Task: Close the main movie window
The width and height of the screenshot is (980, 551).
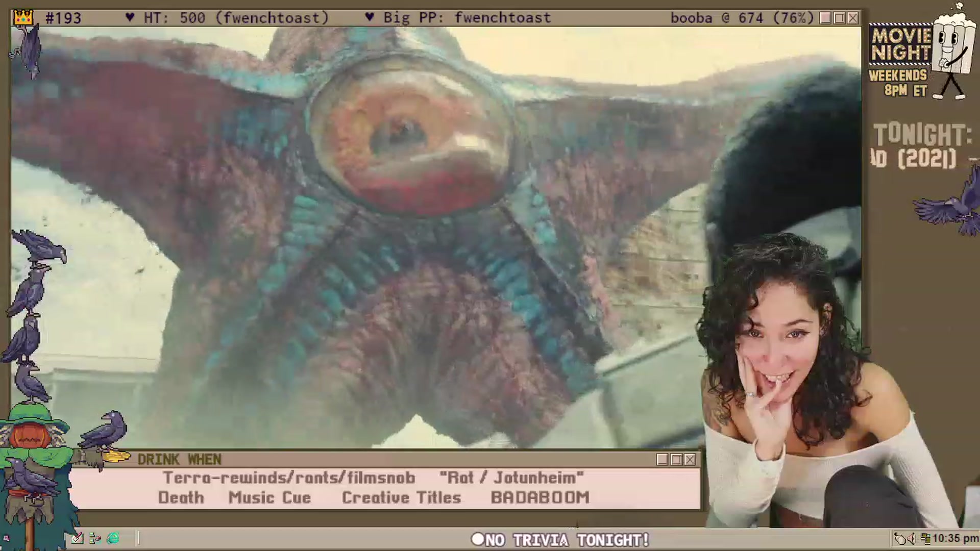Action: 853,18
